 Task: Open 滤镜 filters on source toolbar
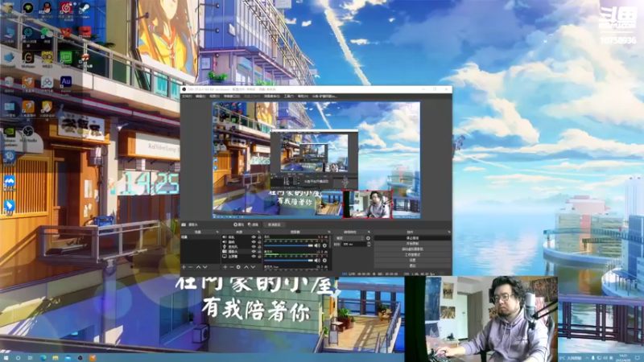pyautogui.click(x=254, y=224)
